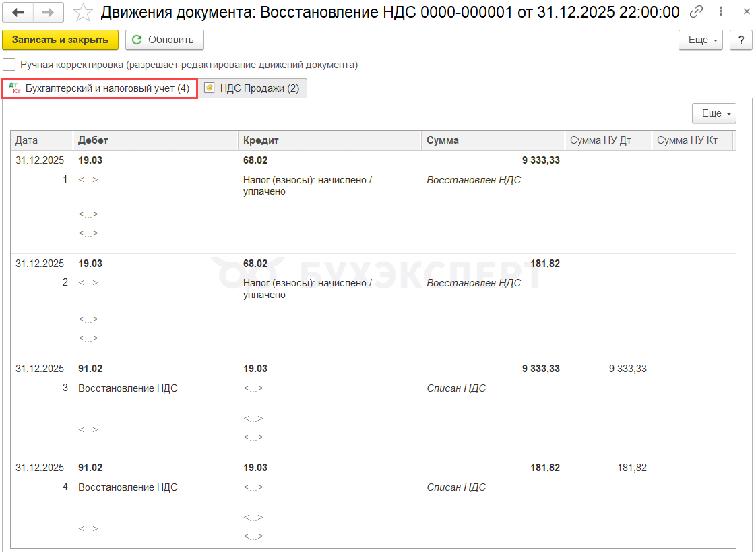Viewport: 756px width, 552px height.
Task: Click Восстановление НДС subconto in entry 3
Action: coord(128,388)
